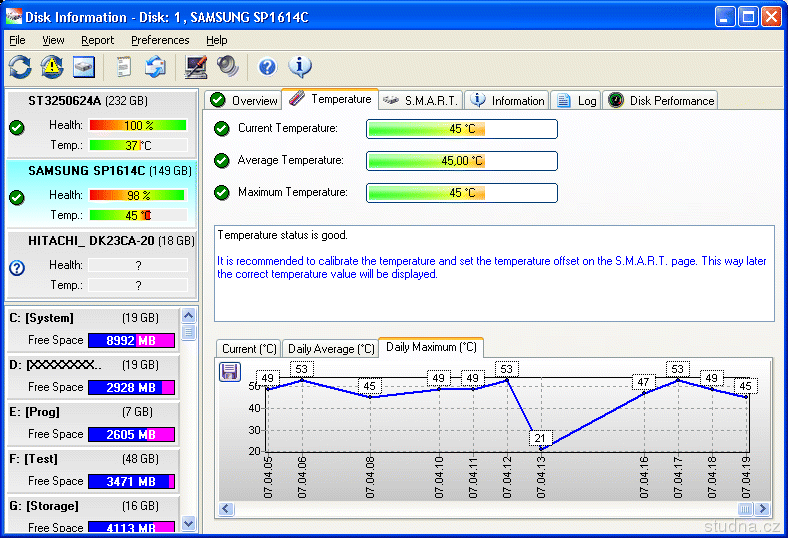Show the Daily Average (°C) chart tab
This screenshot has width=788, height=538.
click(329, 349)
